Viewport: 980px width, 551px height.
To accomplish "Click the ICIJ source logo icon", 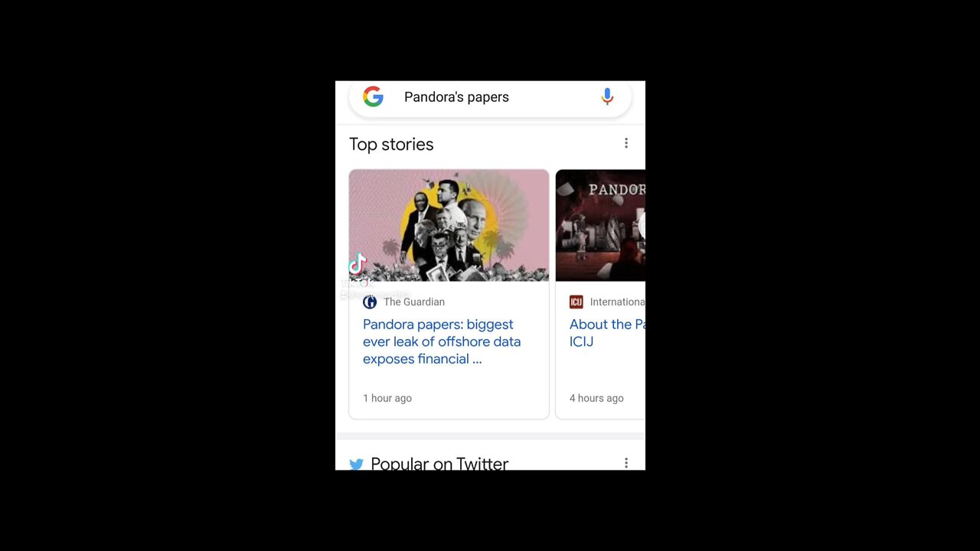I will coord(576,302).
